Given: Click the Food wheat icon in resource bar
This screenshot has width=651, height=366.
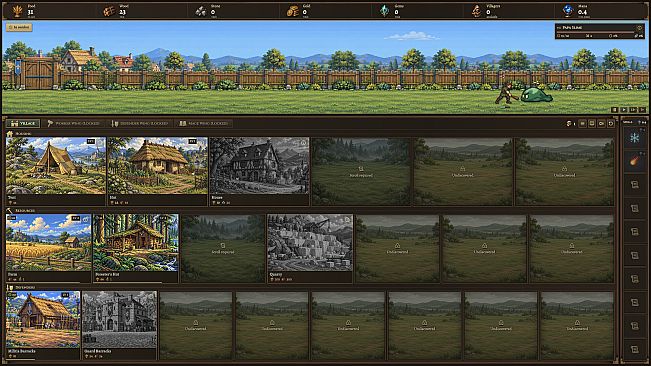Looking at the screenshot, I should click(x=17, y=11).
